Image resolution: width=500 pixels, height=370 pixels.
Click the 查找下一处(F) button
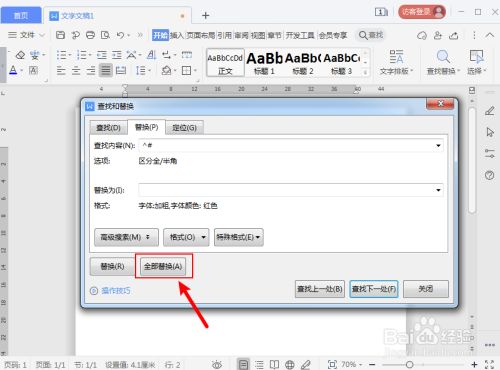click(374, 289)
